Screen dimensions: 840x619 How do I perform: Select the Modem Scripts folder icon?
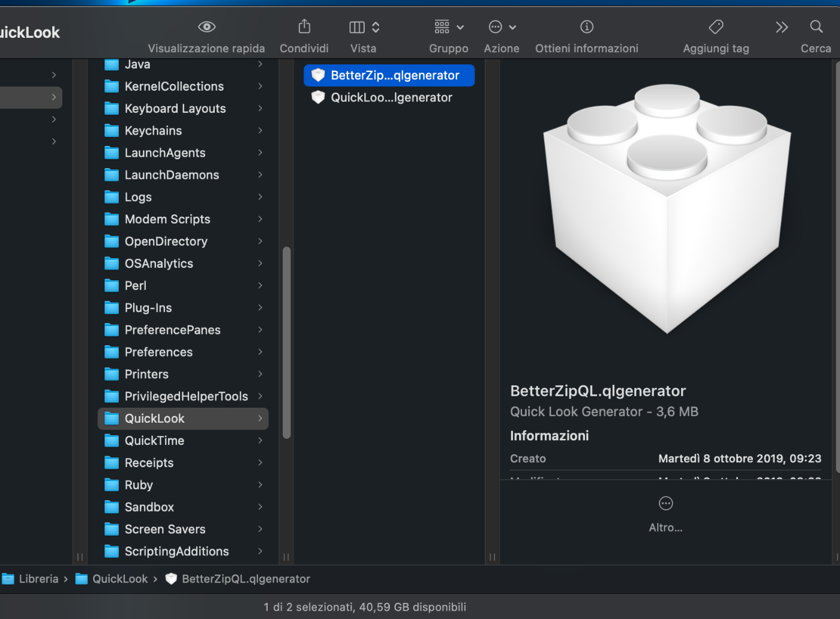pos(112,219)
